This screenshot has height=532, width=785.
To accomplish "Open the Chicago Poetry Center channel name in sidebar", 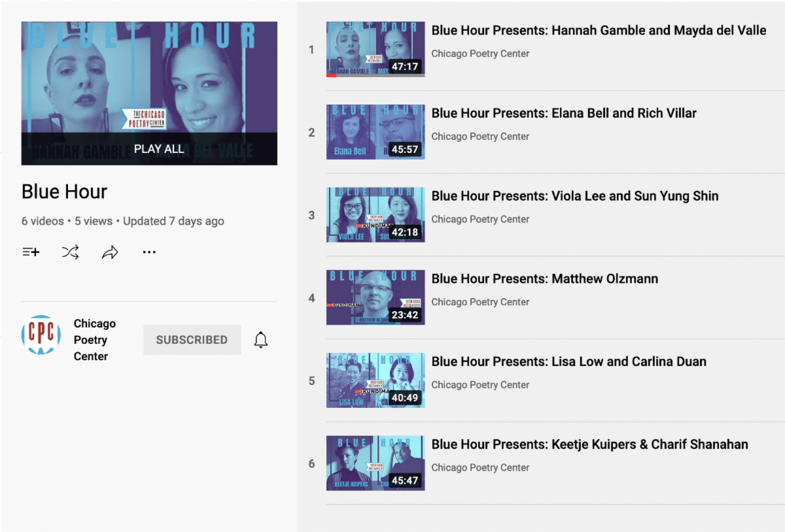I will (x=95, y=340).
